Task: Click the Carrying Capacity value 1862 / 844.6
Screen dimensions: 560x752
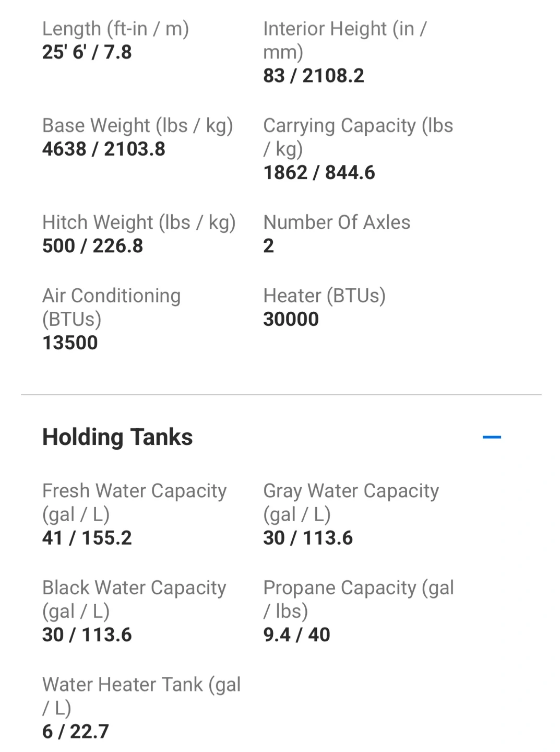Action: pos(319,173)
